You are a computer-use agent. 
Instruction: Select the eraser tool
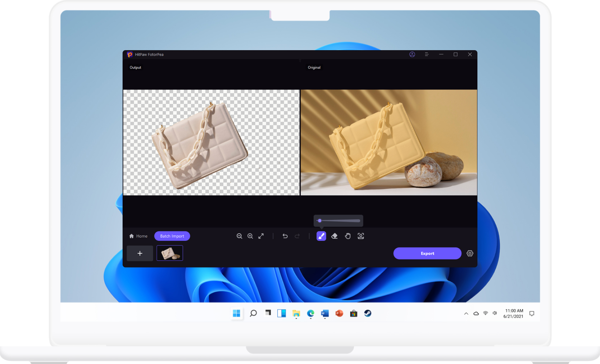pyautogui.click(x=334, y=236)
